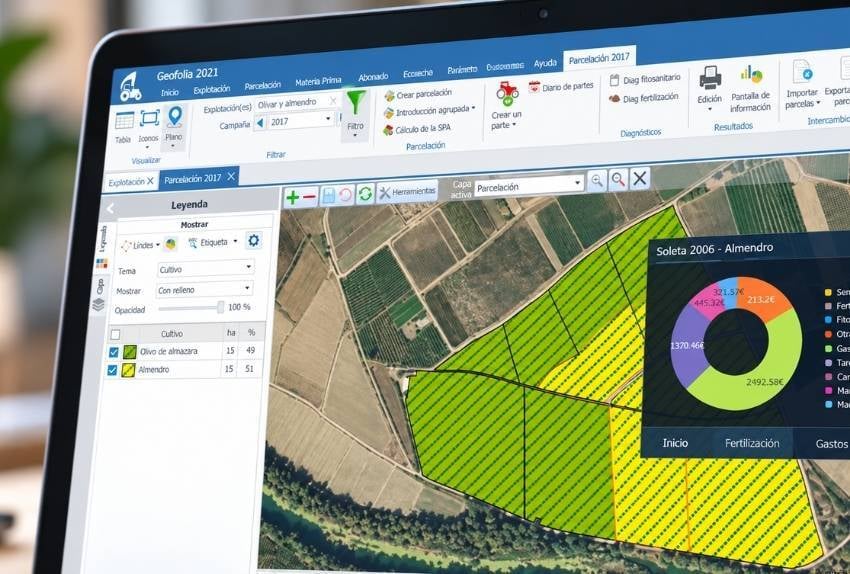The image size is (850, 574).
Task: Click the green refresh arrows icon
Action: (365, 194)
